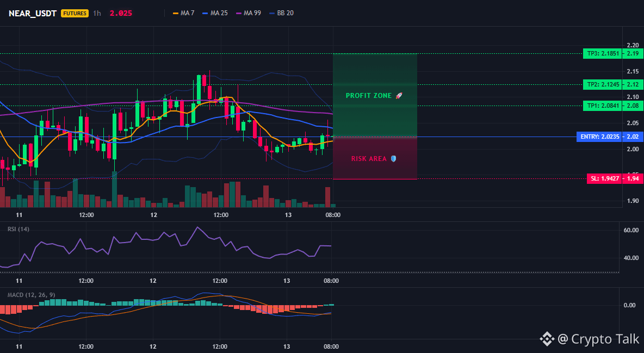Click the 13 date marker on main chart
Screen dimensions: 644x353
pos(288,215)
